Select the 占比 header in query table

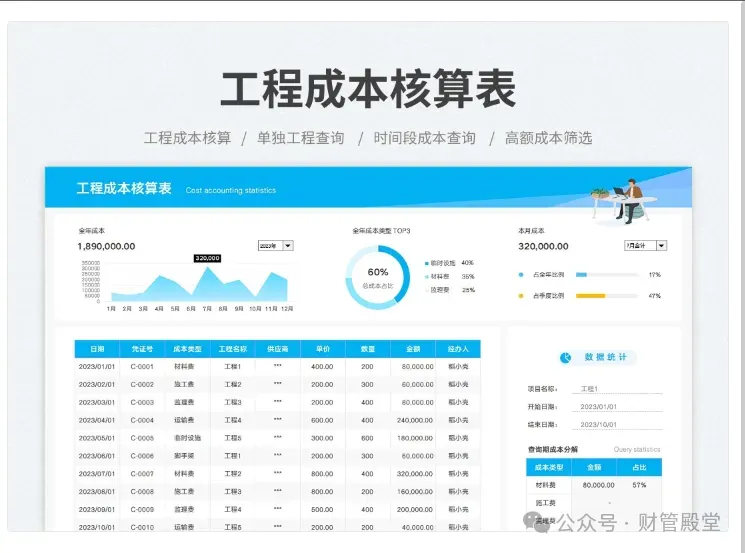640,467
